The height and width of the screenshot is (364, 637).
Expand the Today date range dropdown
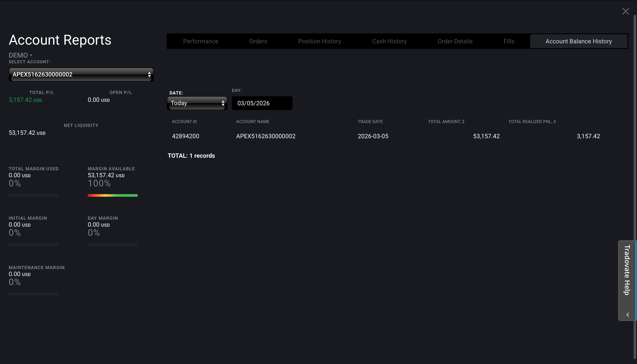[197, 103]
